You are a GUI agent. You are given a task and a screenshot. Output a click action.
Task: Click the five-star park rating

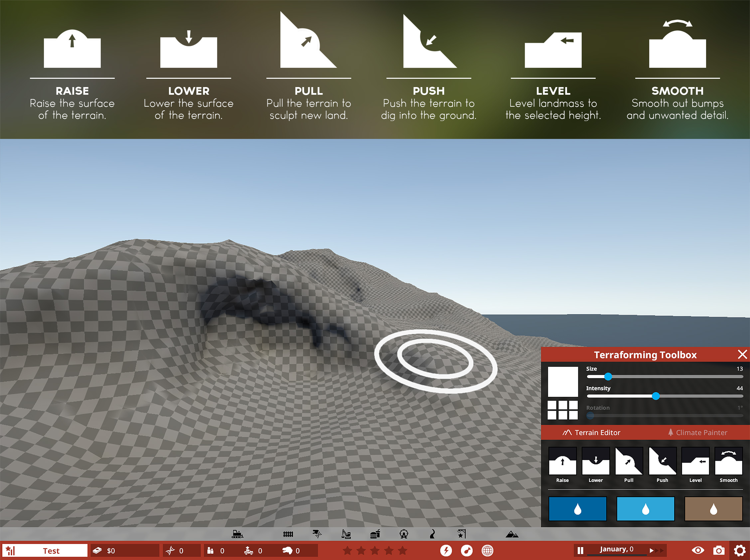coord(375,550)
